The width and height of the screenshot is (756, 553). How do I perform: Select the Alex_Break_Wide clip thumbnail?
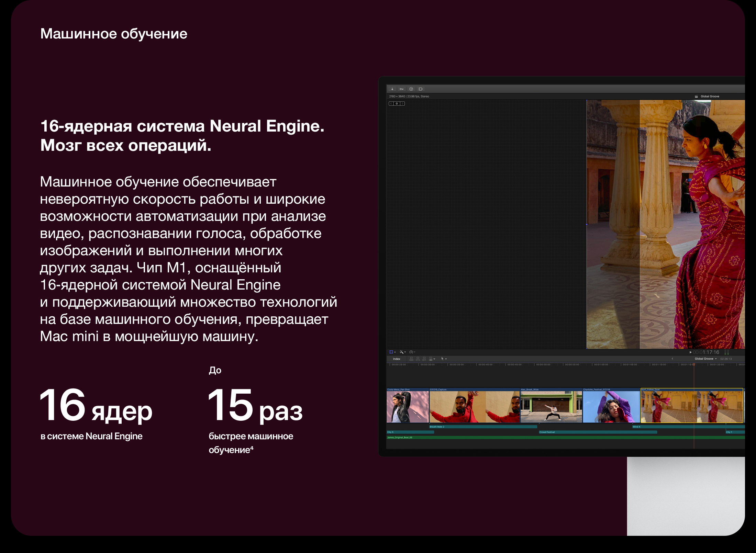(x=551, y=407)
